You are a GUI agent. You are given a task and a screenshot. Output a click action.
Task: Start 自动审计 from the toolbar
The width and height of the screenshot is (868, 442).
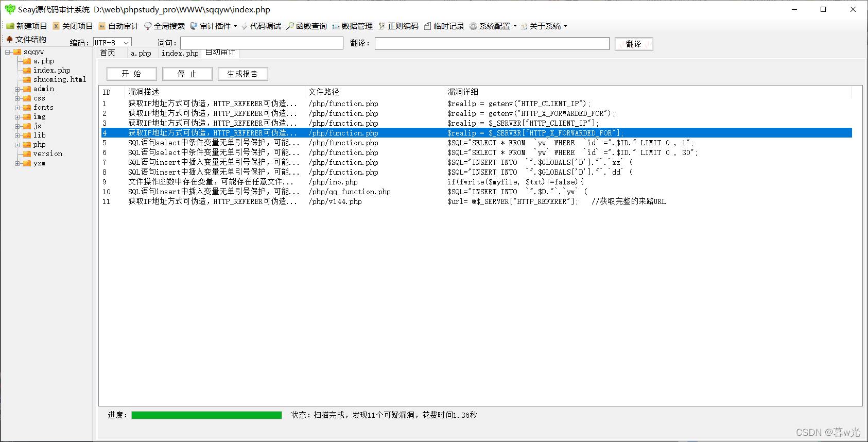pos(118,26)
